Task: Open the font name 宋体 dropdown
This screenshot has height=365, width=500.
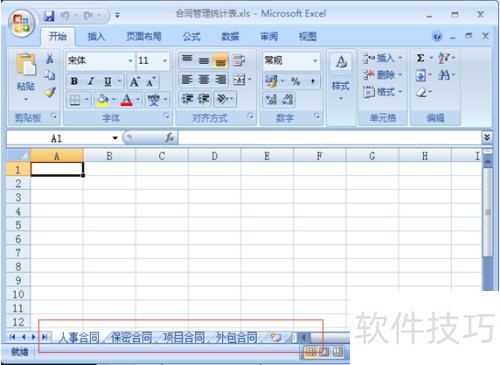Action: pos(130,61)
